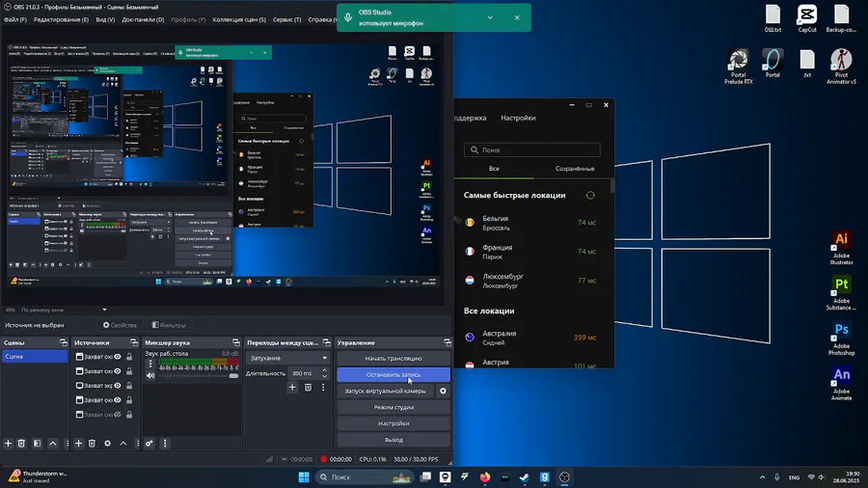Image resolution: width=868 pixels, height=488 pixels.
Task: Decrease transition duration with the down arrow
Action: (324, 376)
